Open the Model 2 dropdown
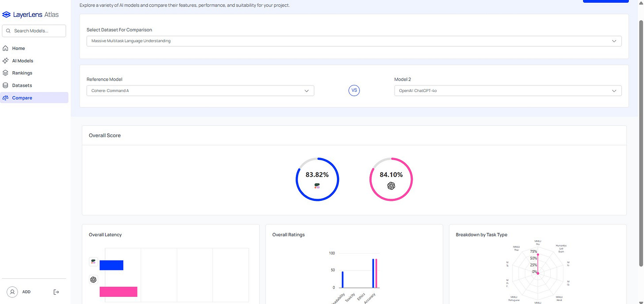 (508, 91)
